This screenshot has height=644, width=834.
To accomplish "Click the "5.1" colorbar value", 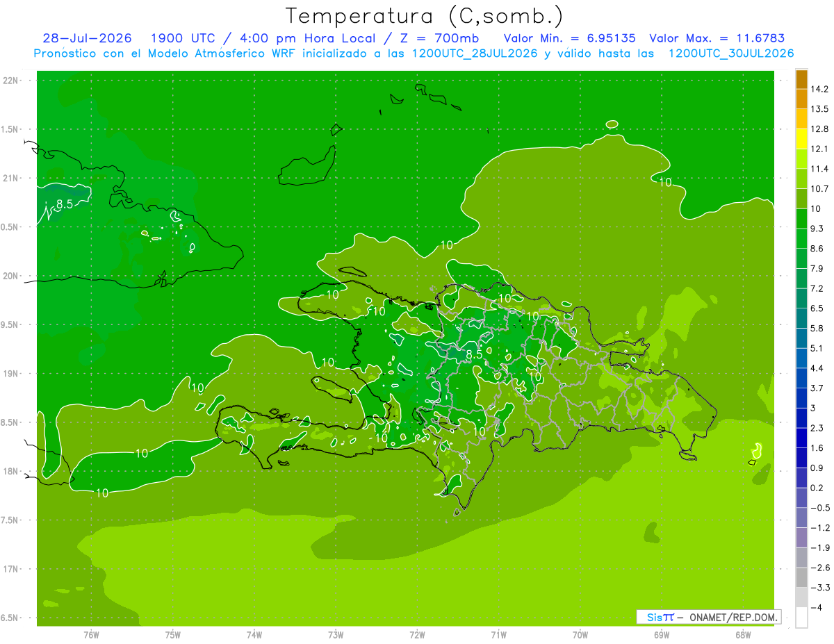I will tap(817, 347).
